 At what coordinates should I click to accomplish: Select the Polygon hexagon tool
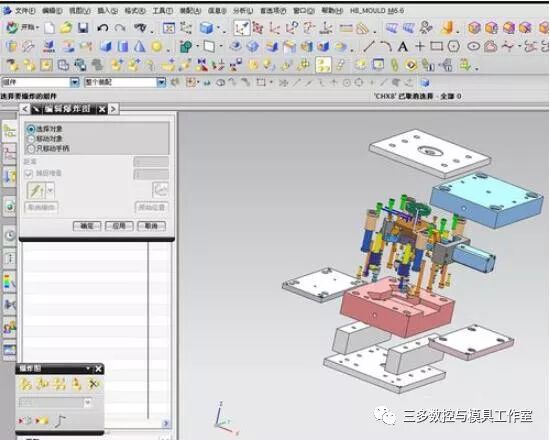click(454, 46)
